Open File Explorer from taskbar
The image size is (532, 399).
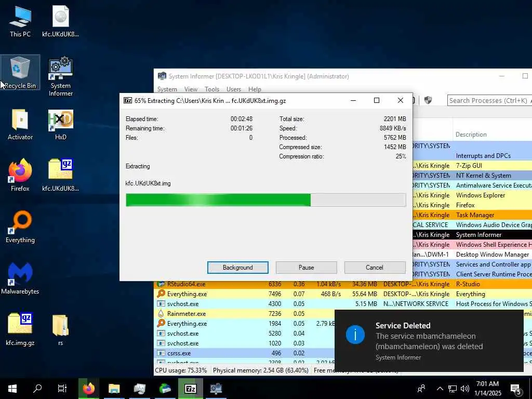point(114,389)
